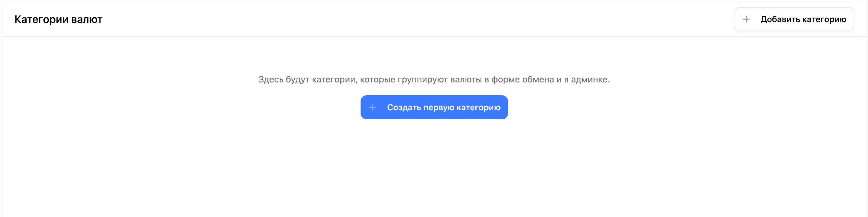Click the word Здесь in the description

coord(271,79)
